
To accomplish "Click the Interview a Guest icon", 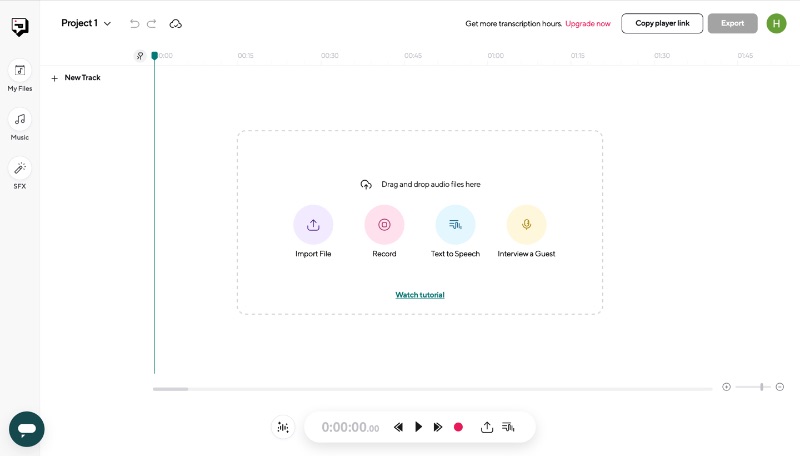I will (526, 224).
